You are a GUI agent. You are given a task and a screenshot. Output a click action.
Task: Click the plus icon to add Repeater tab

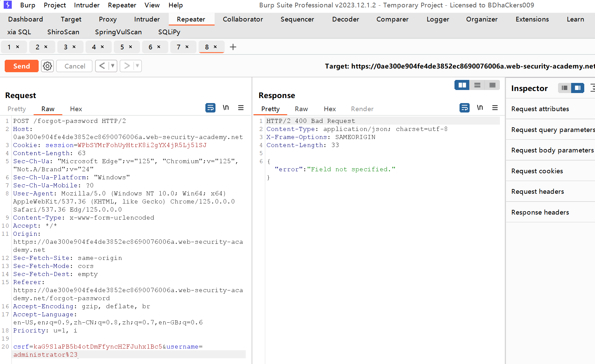click(233, 47)
